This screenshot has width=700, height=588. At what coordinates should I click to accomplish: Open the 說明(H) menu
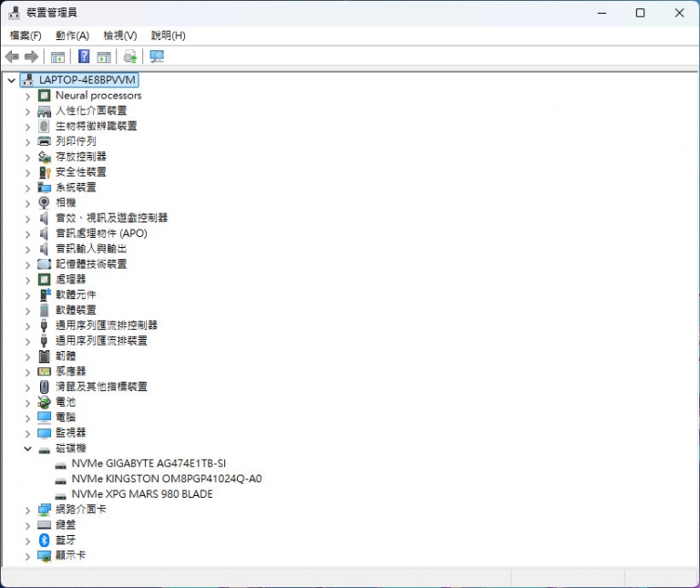click(x=169, y=36)
